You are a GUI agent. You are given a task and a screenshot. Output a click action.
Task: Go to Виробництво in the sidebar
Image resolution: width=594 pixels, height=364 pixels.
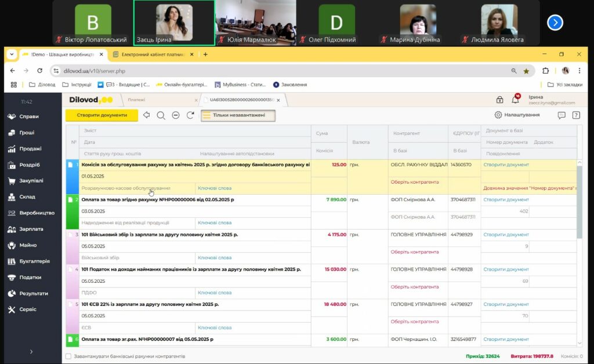pyautogui.click(x=31, y=213)
